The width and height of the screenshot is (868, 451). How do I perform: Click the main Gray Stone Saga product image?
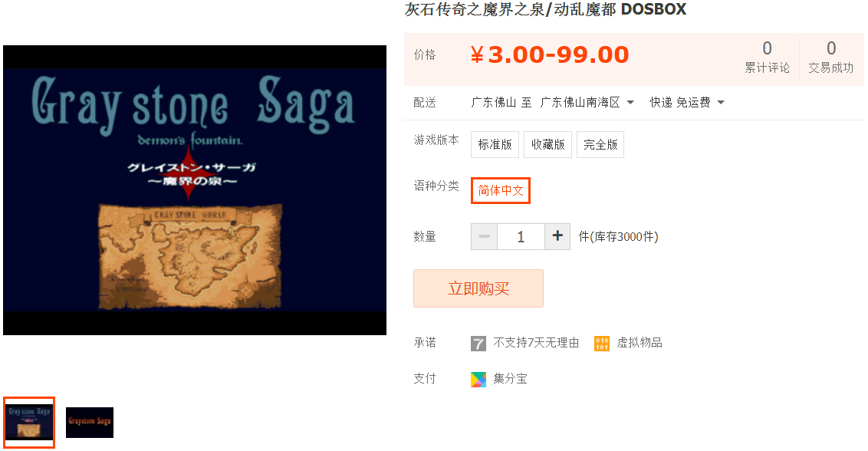coord(195,190)
